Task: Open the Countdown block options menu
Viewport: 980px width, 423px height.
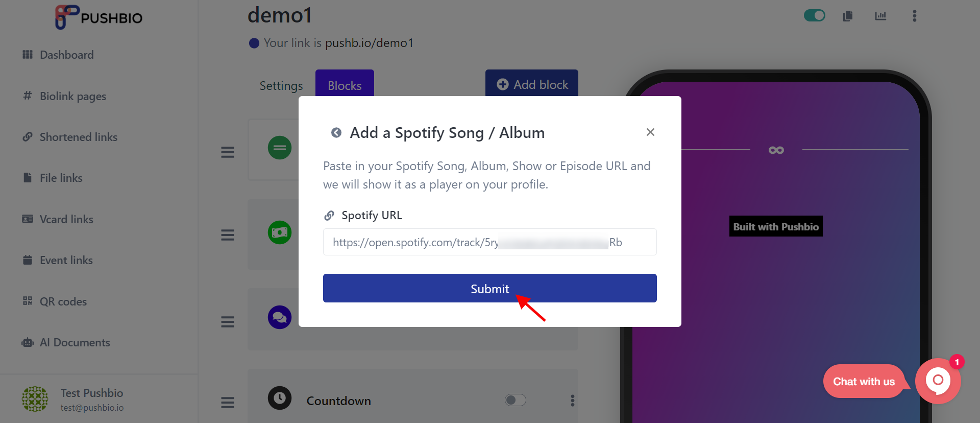Action: click(573, 401)
